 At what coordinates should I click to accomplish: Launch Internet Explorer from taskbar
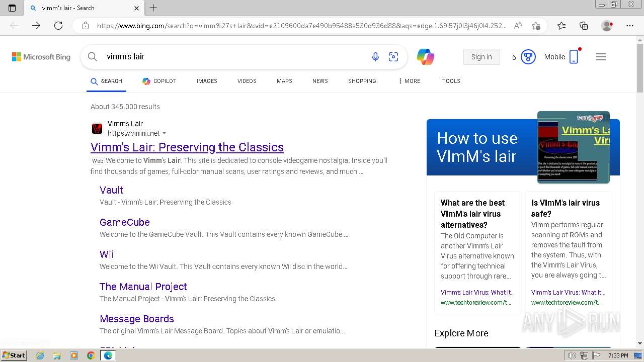click(x=40, y=355)
